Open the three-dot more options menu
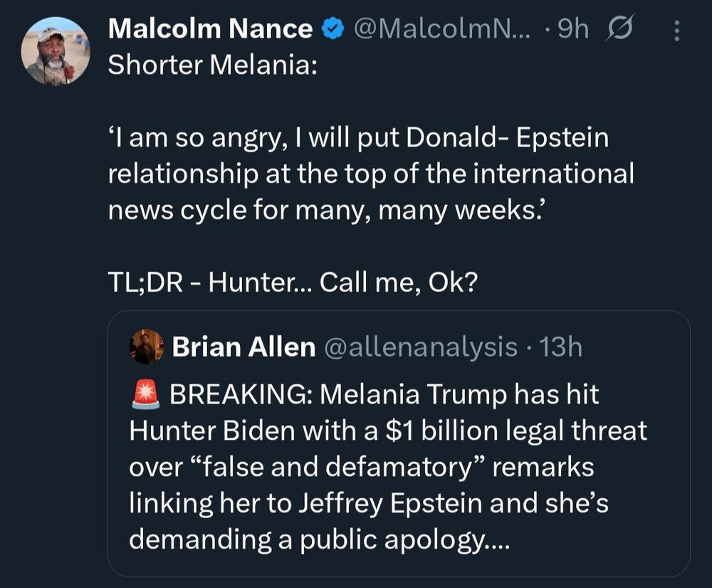 tap(677, 31)
